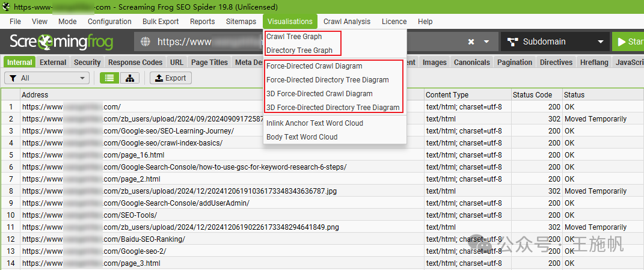Open the Configuration menu
Viewport: 644px width, 270px height.
tap(109, 22)
